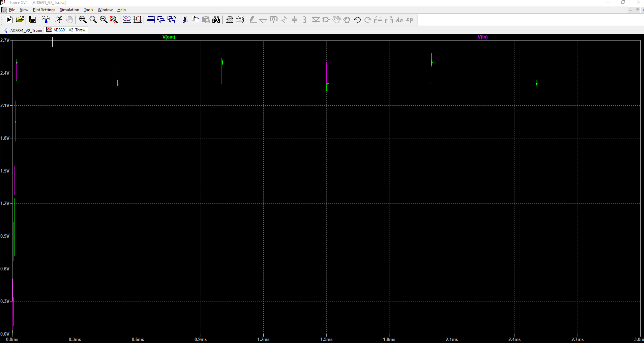Viewport: 644px width, 343px height.
Task: Click the Diode symbol icon
Action: [x=316, y=20]
